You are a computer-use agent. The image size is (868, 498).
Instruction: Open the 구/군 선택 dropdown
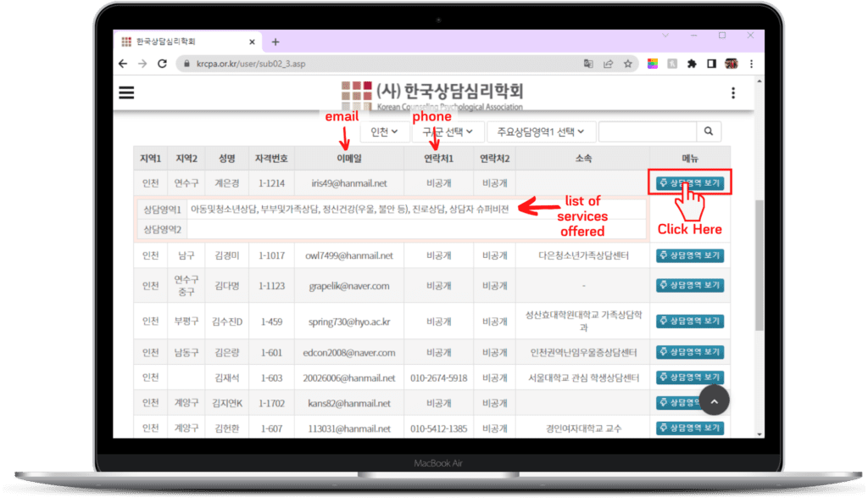(448, 131)
